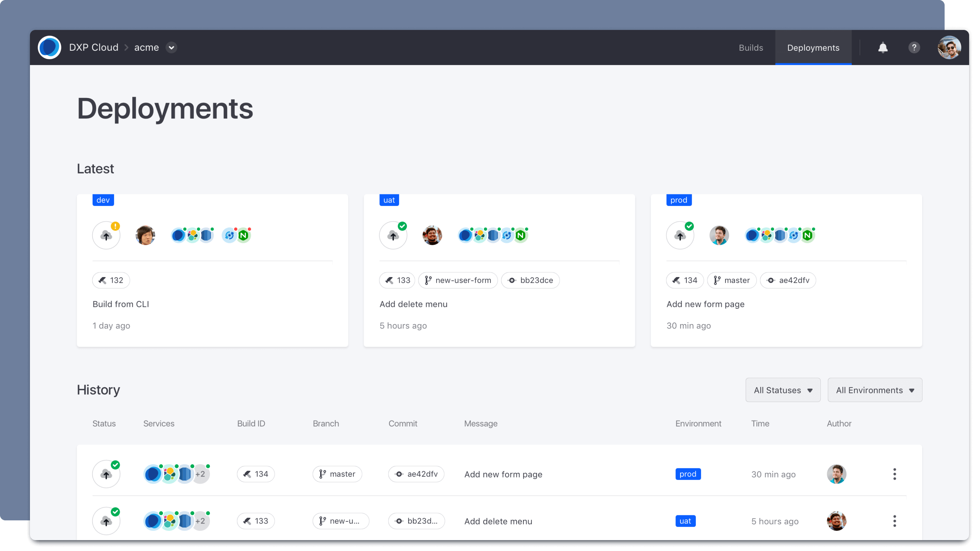Image resolution: width=980 pixels, height=551 pixels.
Task: Click Liferay service icon in build 134 row
Action: coord(153,474)
